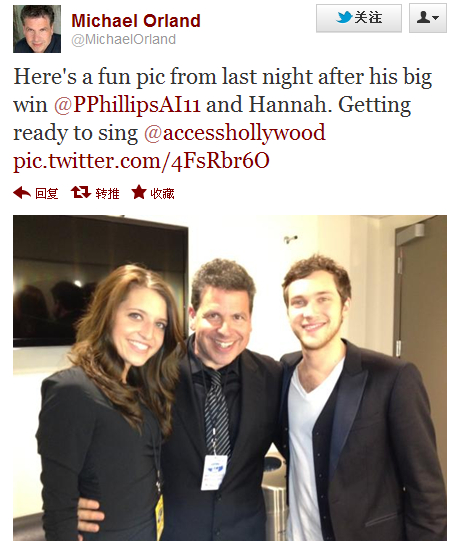
Task: Open Michael Orland's profile avatar
Action: pyautogui.click(x=37, y=29)
